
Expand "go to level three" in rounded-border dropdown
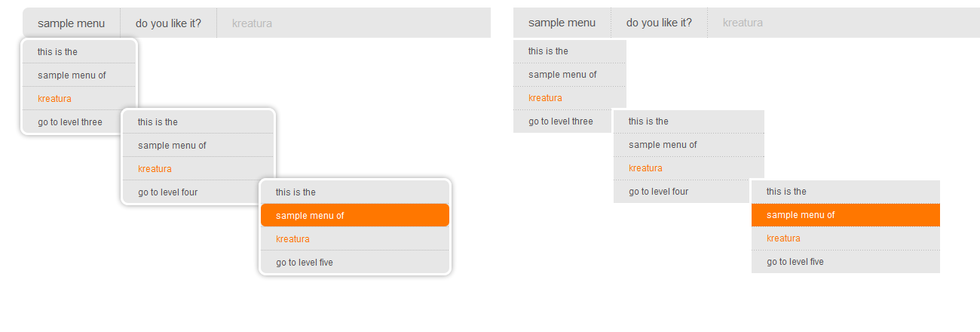pyautogui.click(x=70, y=122)
